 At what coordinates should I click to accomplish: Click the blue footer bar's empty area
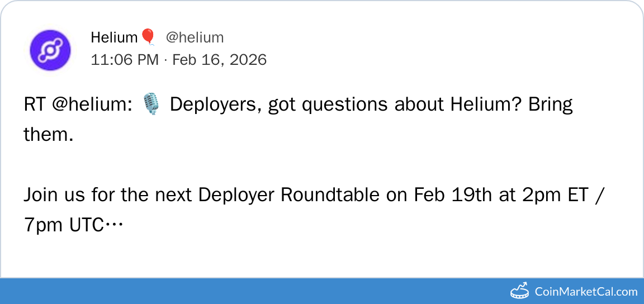(252, 291)
